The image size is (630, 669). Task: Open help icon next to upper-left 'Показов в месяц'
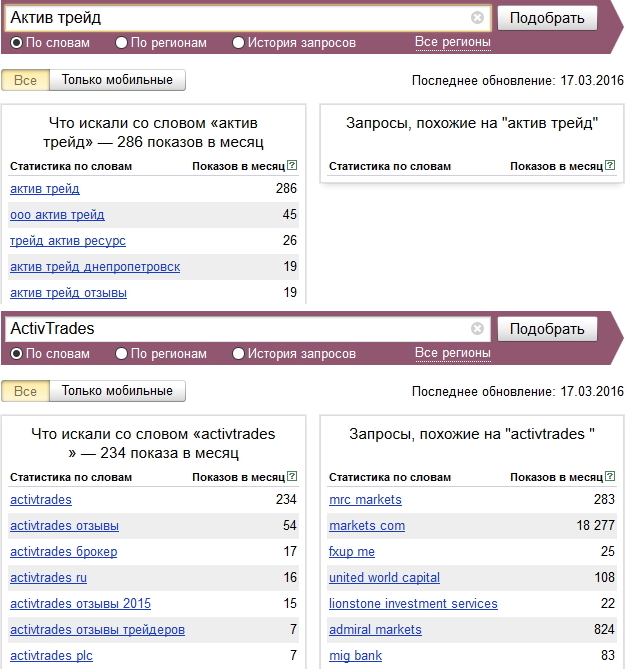(292, 165)
